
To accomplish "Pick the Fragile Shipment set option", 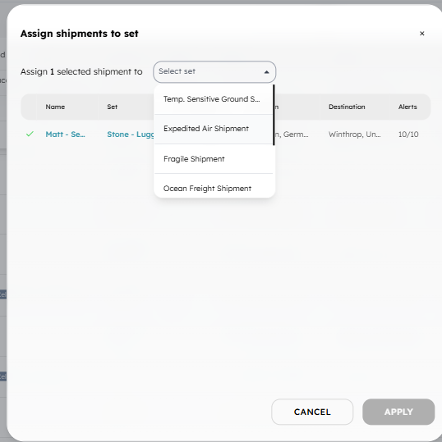I will tap(214, 159).
